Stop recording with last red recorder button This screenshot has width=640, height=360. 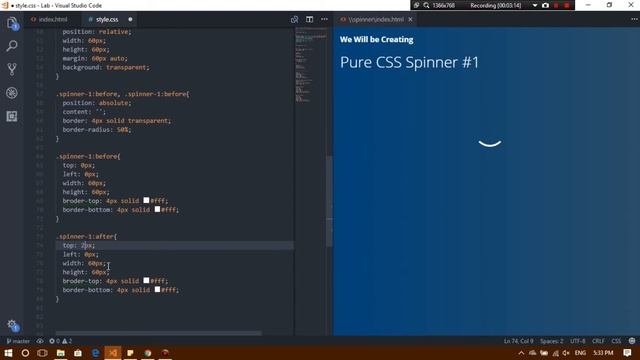click(x=567, y=5)
